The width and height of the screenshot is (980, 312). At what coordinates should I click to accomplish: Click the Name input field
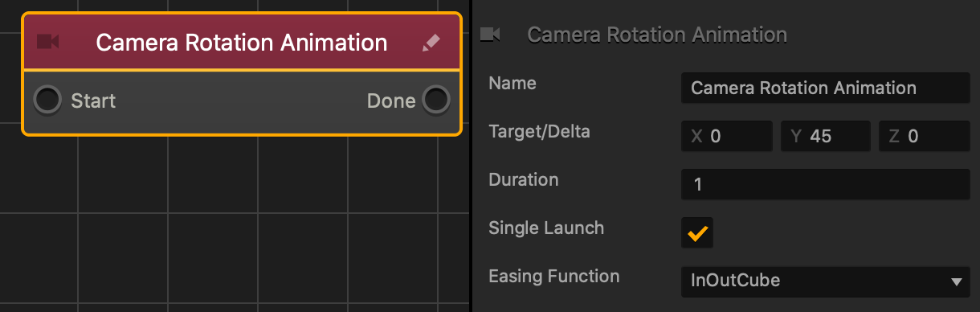[x=825, y=88]
